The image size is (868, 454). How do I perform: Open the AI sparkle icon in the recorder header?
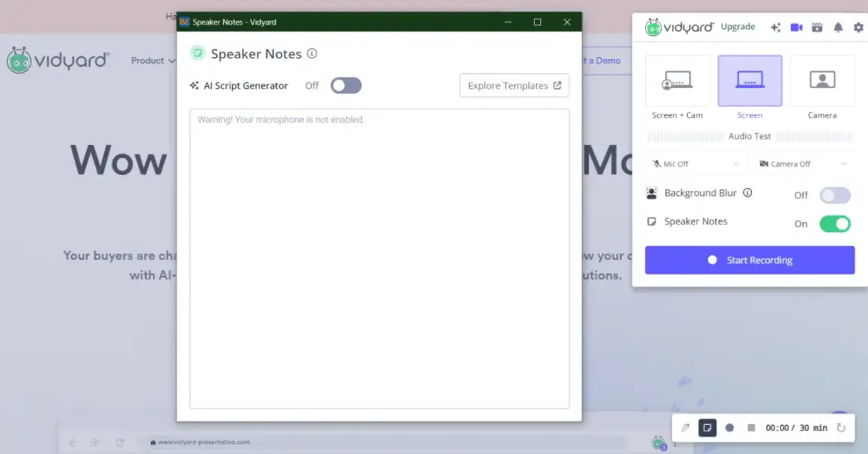pyautogui.click(x=775, y=27)
